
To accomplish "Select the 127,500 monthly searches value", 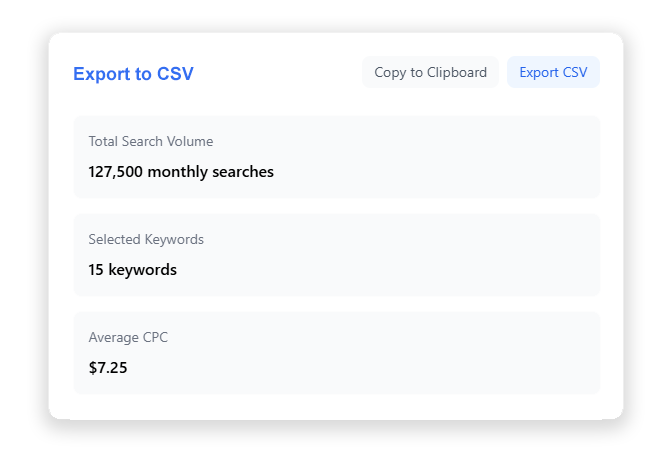I will point(181,172).
